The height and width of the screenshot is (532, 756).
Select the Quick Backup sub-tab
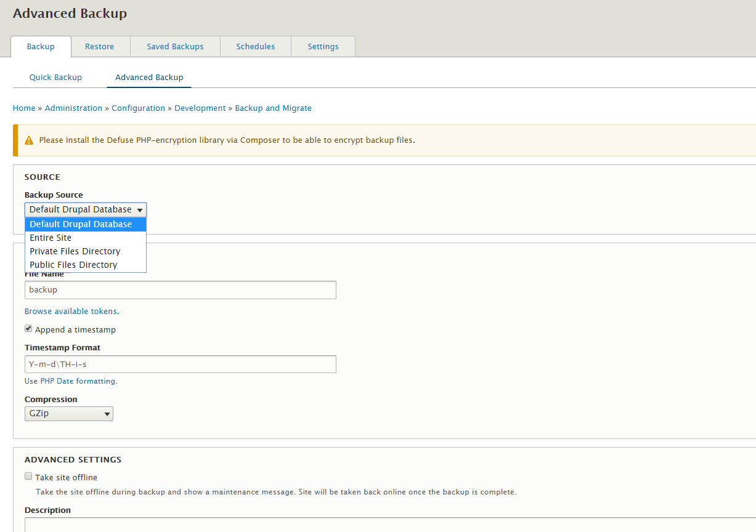pyautogui.click(x=55, y=78)
